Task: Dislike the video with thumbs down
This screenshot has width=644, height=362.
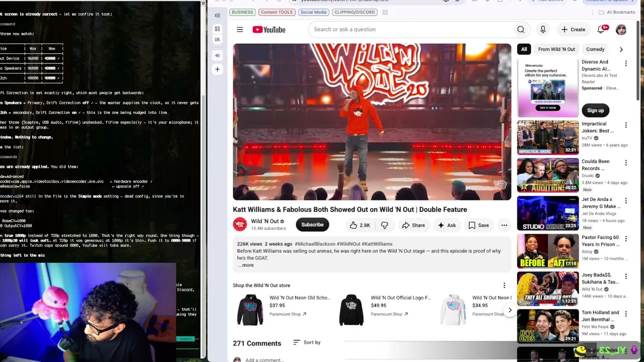Action: [384, 225]
